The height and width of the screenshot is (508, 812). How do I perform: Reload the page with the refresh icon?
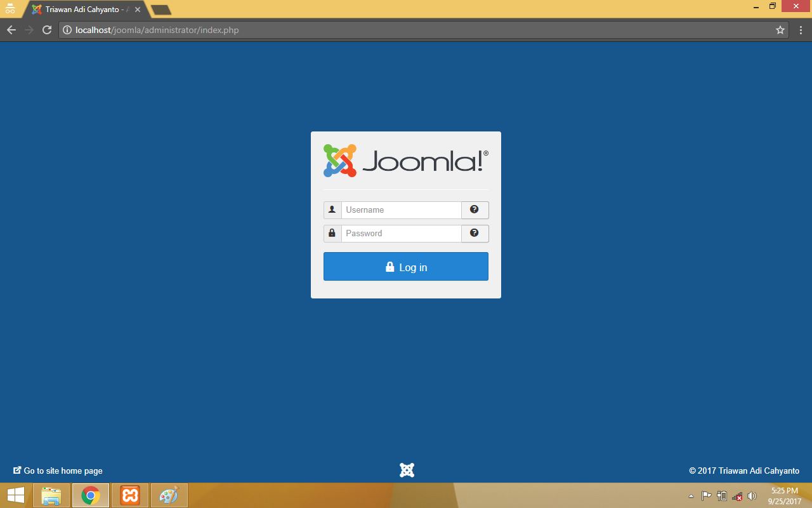47,30
